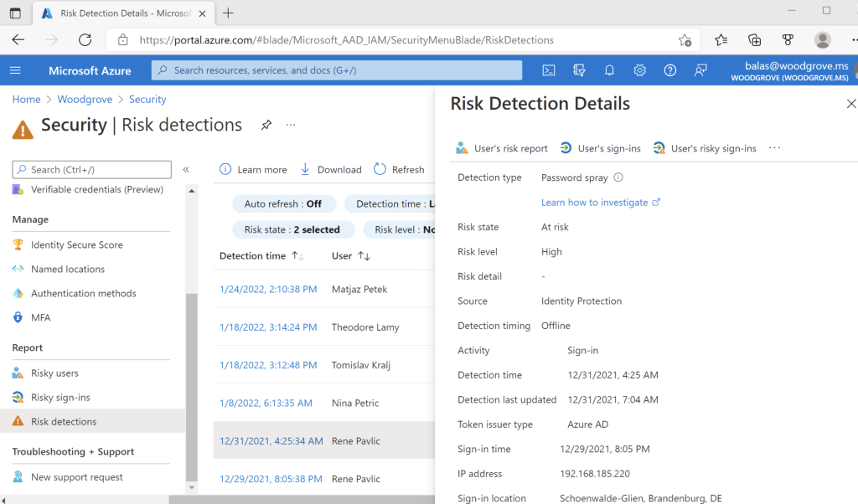Open the Risk state filter dropdown
This screenshot has height=504, width=858.
point(292,229)
